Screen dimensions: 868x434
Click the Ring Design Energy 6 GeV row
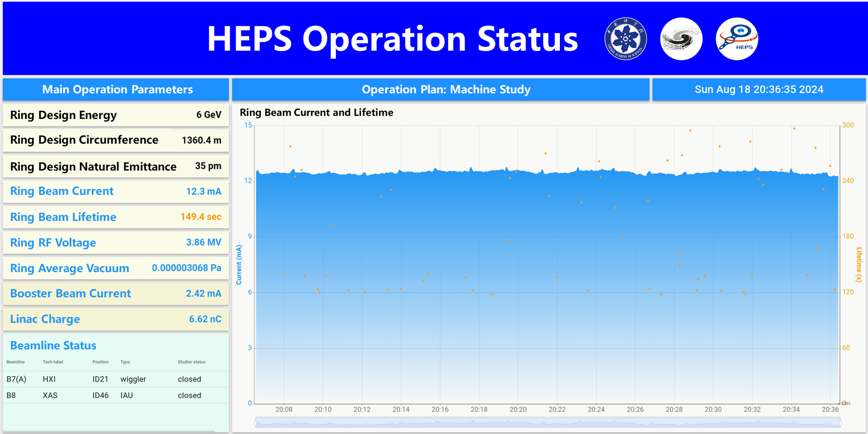tap(115, 115)
